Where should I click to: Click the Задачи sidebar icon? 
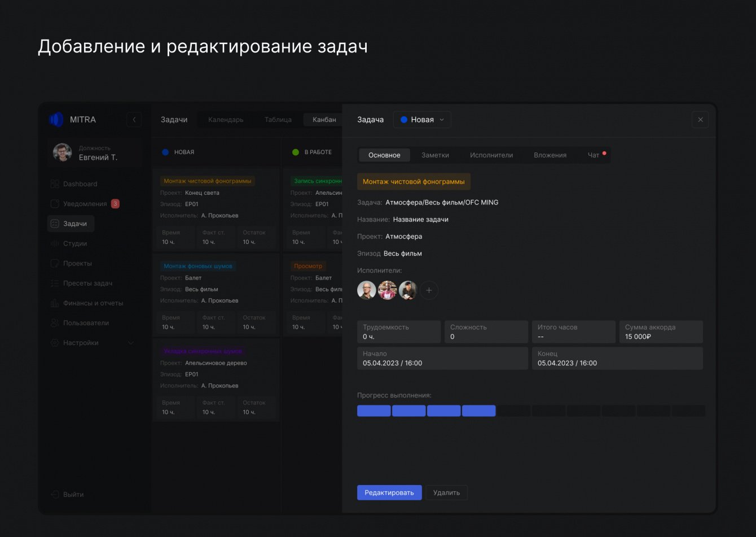[x=55, y=224]
